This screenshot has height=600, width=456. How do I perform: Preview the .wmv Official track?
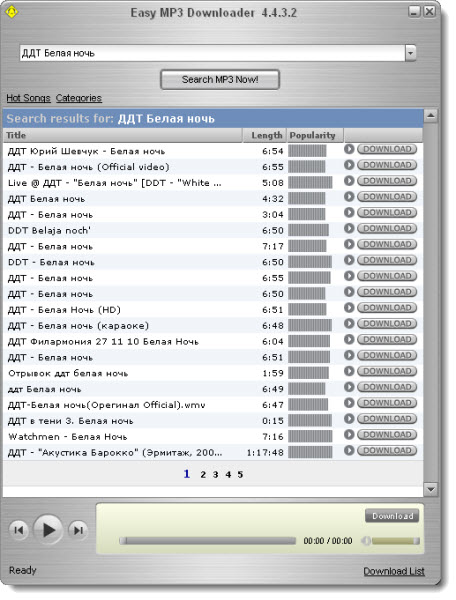(x=349, y=403)
